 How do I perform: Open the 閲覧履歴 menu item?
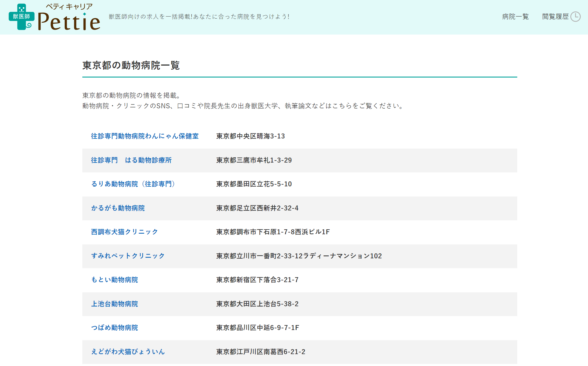(555, 17)
